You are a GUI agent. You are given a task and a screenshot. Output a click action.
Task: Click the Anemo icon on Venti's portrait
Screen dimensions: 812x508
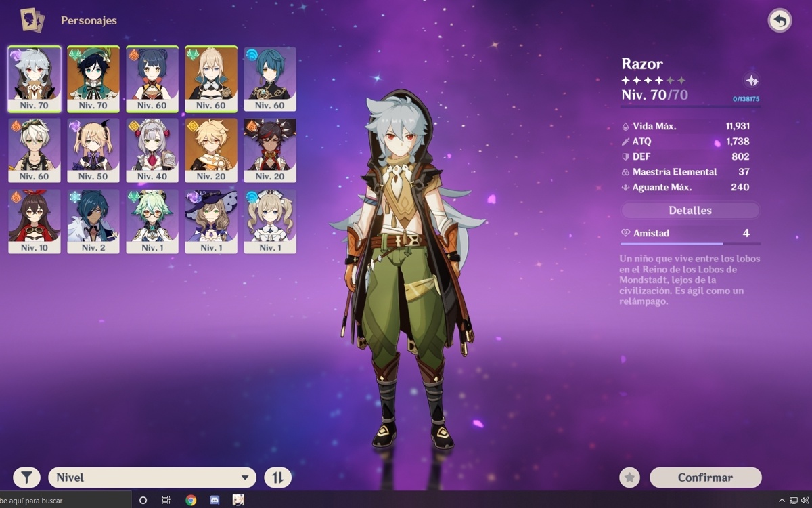click(76, 55)
